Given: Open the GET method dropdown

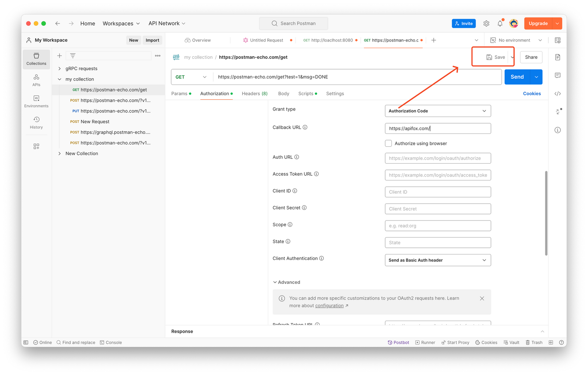Looking at the screenshot, I should click(x=191, y=77).
